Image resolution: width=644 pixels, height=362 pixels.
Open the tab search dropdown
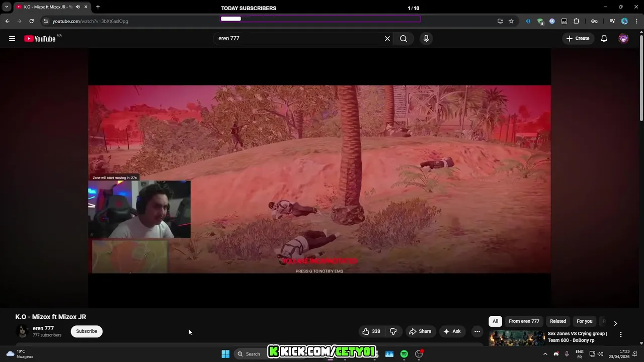coord(7,7)
